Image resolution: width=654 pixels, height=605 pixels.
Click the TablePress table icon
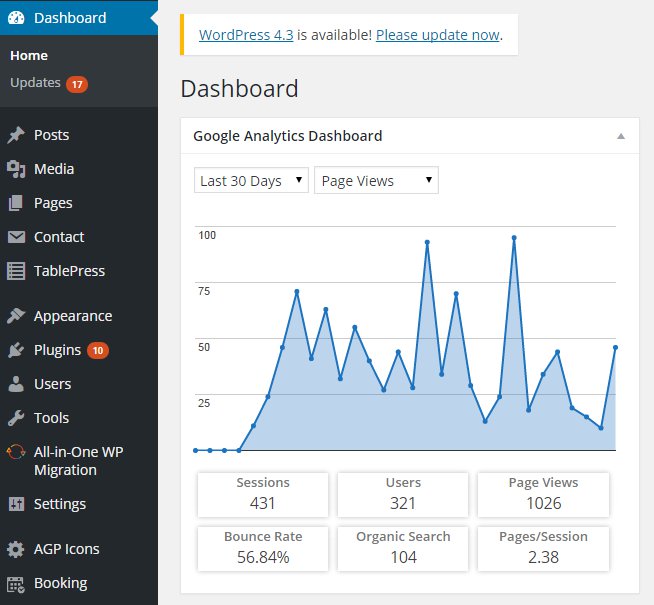[16, 271]
